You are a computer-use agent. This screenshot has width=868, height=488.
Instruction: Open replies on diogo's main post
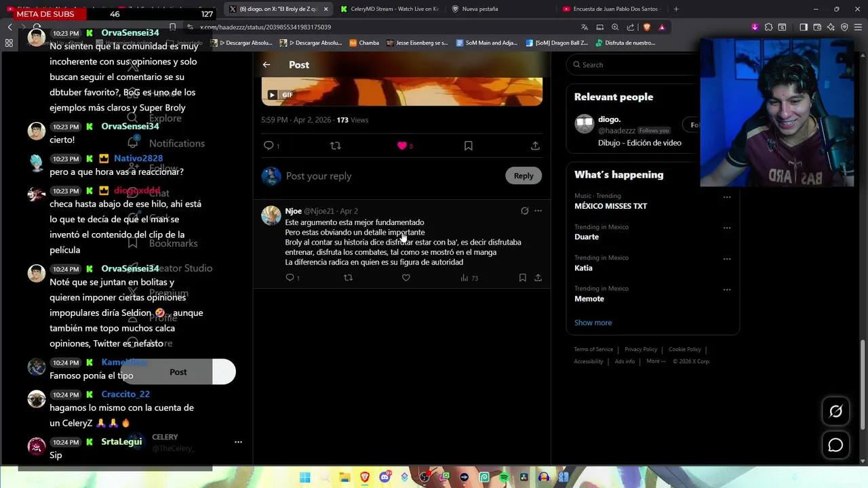pyautogui.click(x=271, y=146)
